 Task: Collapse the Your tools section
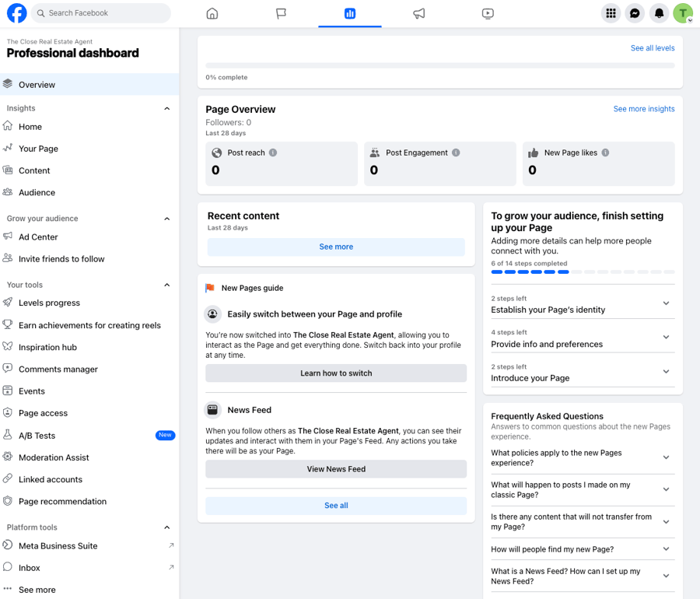pos(166,285)
